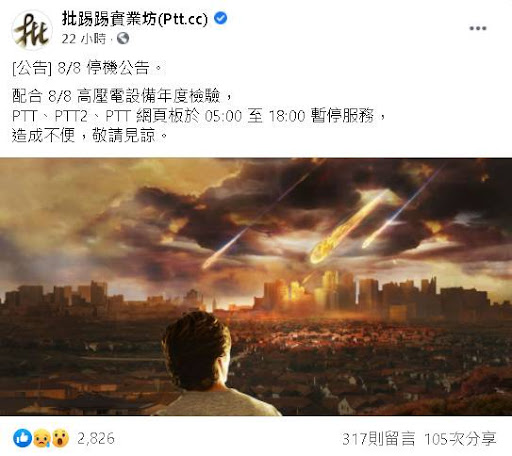This screenshot has height=456, width=512.
Task: Click the wow face reaction icon
Action: pyautogui.click(x=60, y=438)
